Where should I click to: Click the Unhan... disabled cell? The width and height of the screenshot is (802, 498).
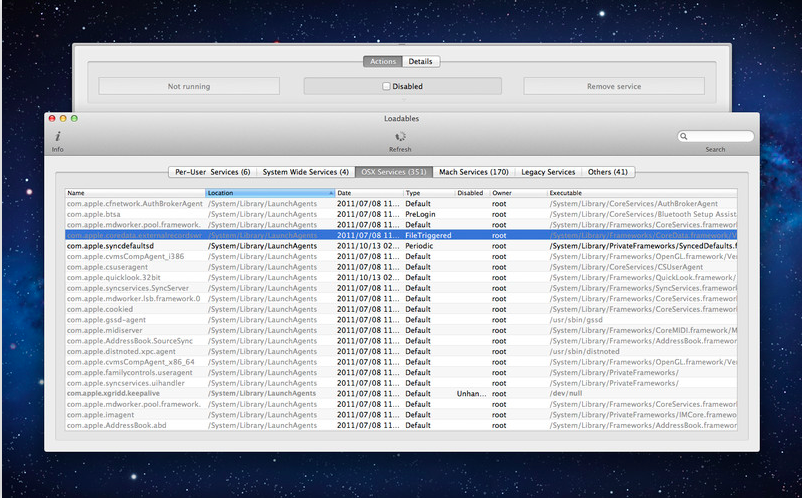click(472, 394)
